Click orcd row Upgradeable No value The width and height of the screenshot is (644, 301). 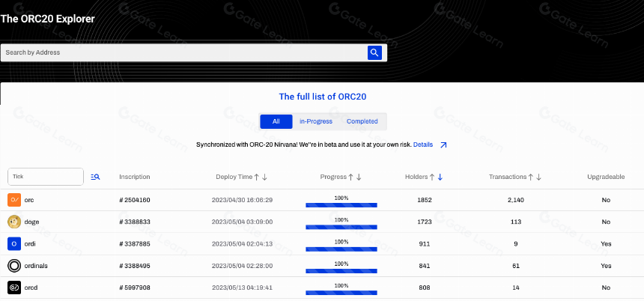point(606,288)
